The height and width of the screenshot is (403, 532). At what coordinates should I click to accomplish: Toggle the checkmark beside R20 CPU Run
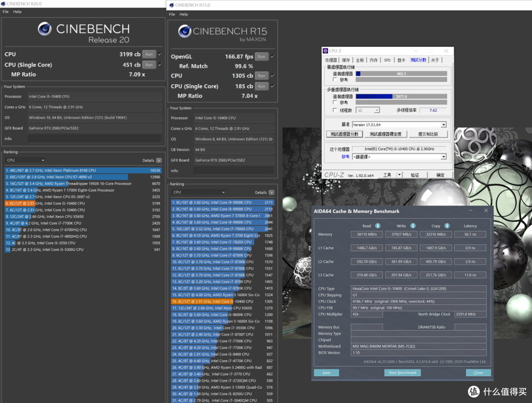click(x=160, y=54)
